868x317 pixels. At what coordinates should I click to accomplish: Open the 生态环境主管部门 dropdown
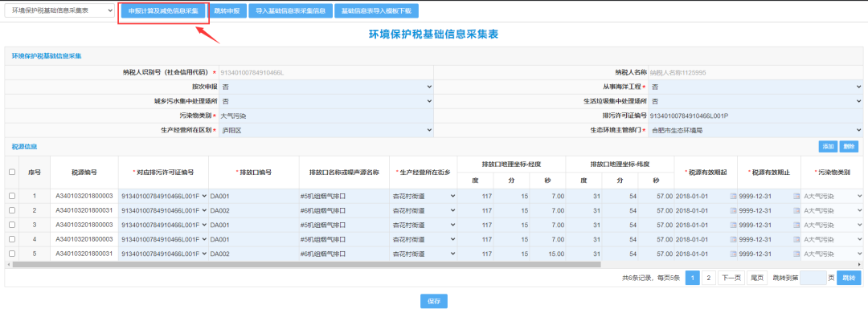point(755,130)
